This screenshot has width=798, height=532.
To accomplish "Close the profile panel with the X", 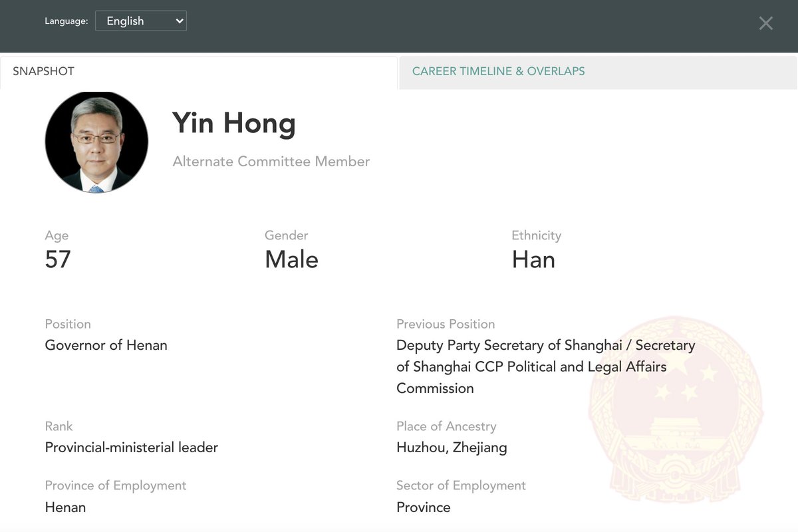I will [x=766, y=23].
